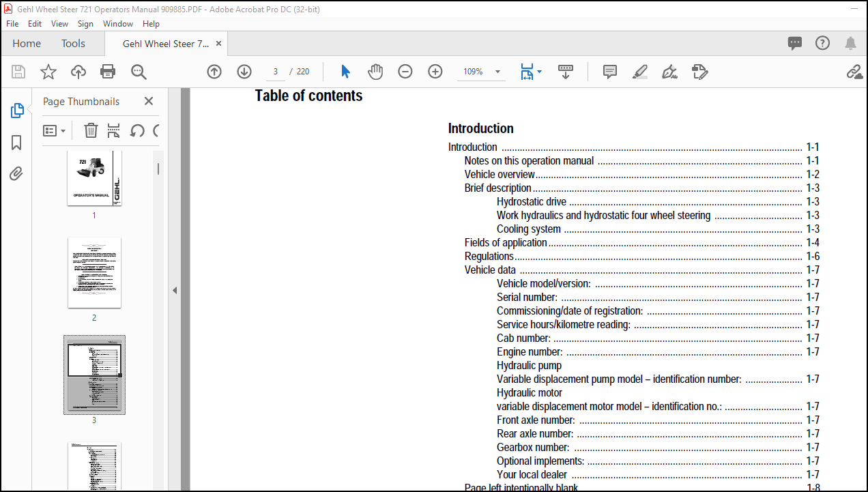Zoom out with minus button
This screenshot has height=492, width=868.
click(405, 72)
